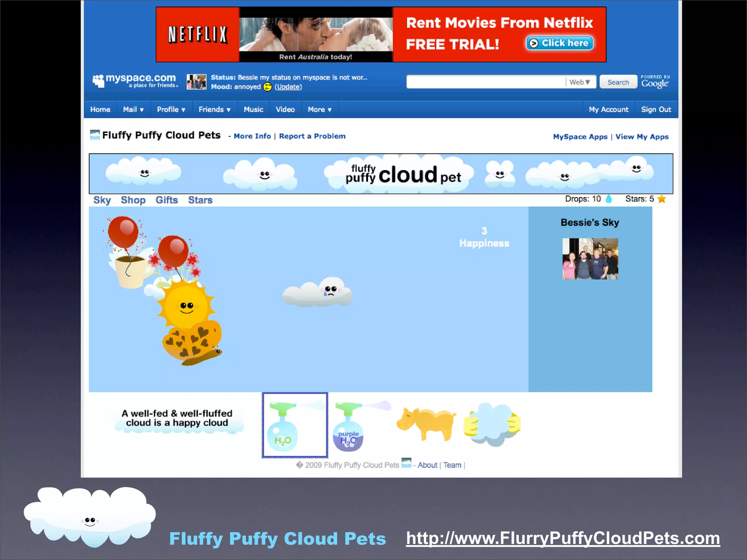Open the Friends dropdown menu
747x560 pixels.
coord(214,109)
